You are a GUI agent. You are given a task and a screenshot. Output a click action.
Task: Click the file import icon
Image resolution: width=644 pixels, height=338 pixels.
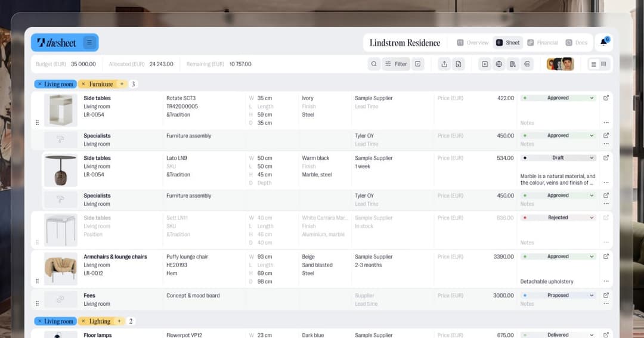[459, 64]
